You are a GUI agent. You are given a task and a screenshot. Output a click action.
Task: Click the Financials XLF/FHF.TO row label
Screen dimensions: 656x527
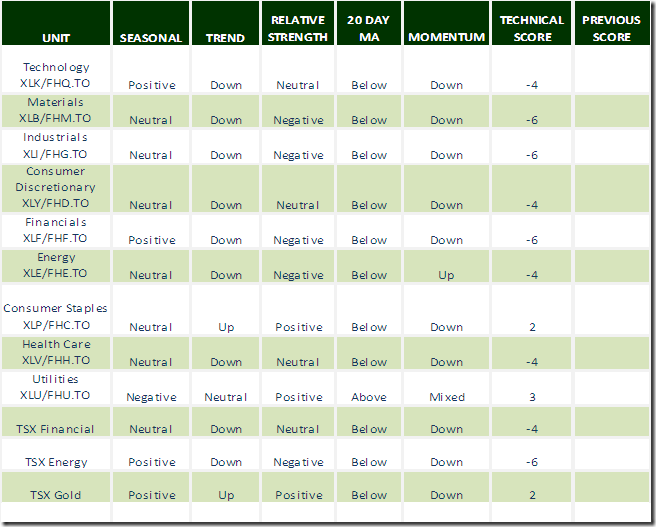click(57, 230)
